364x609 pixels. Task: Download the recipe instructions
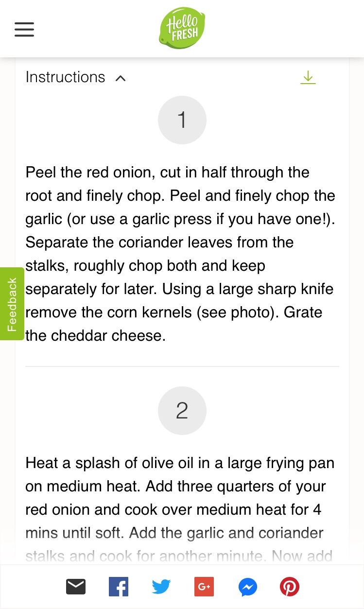(308, 77)
